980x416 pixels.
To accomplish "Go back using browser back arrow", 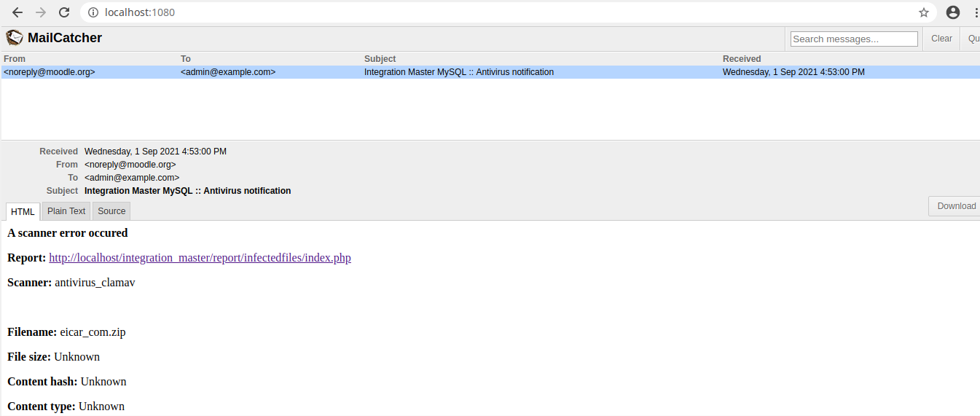I will click(x=17, y=12).
